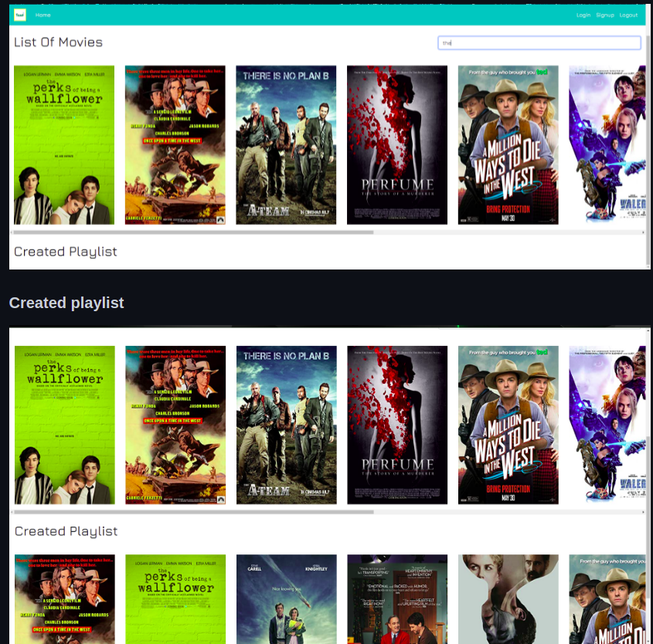
Task: Pick the Perfume poster in the lower panel's first row
Action: (x=397, y=425)
